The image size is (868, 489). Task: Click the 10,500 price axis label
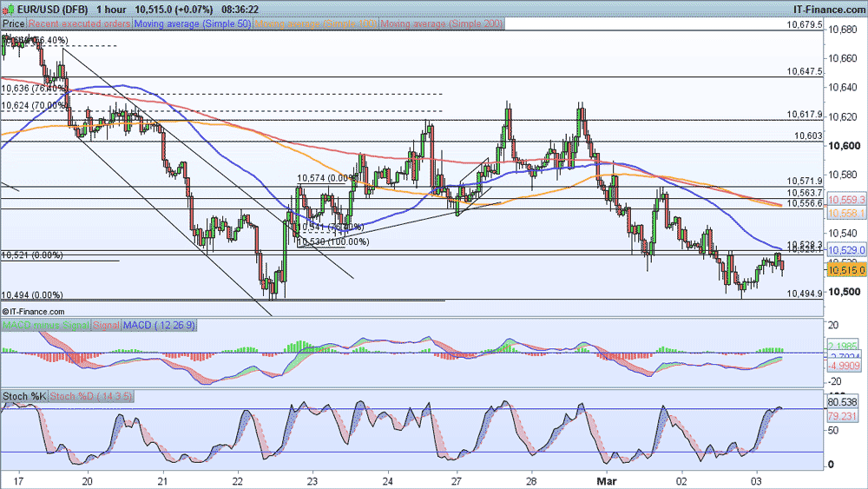click(x=845, y=292)
